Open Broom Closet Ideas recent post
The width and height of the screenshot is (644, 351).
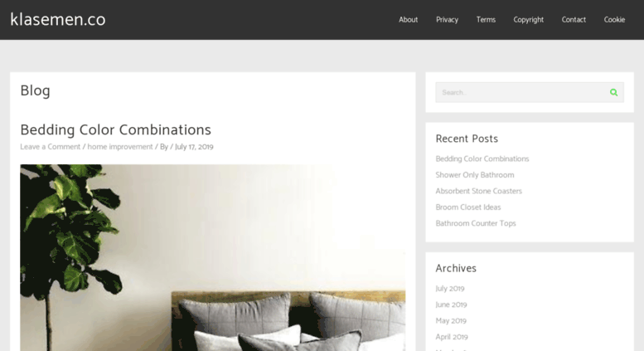tap(468, 207)
